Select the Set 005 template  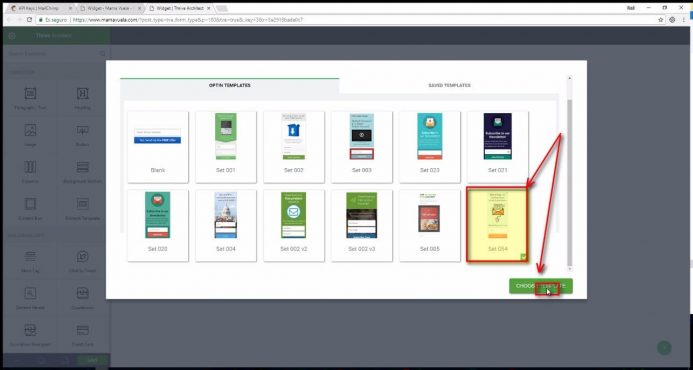pos(430,225)
